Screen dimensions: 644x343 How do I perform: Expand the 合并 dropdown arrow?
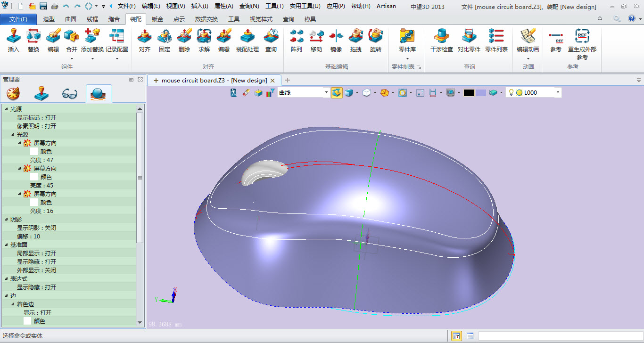[x=72, y=58]
